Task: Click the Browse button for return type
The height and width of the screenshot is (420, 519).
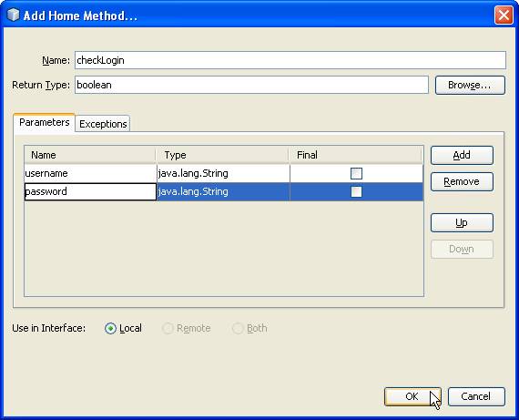Action: (470, 85)
